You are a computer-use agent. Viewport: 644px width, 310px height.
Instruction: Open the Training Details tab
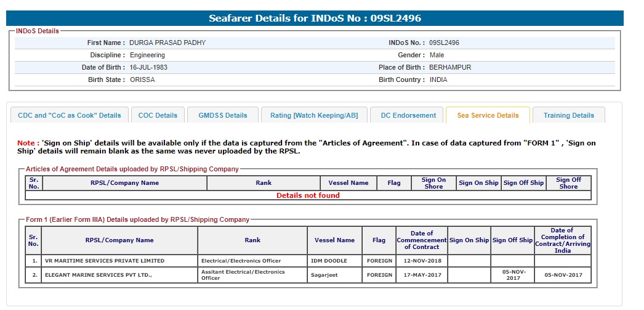[x=568, y=115]
